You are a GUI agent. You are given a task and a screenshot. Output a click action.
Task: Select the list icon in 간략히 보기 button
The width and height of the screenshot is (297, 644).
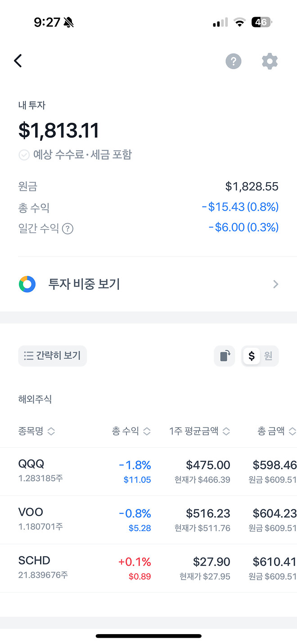tap(28, 356)
